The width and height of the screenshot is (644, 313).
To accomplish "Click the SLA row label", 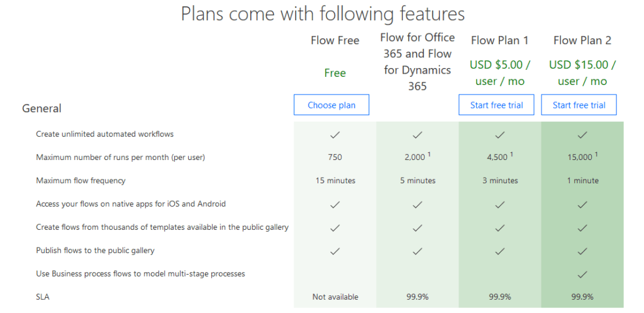I will pos(43,297).
